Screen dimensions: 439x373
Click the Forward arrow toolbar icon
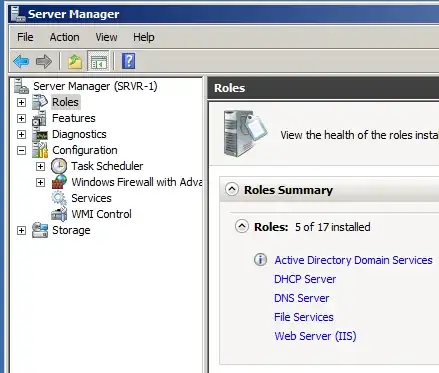pyautogui.click(x=44, y=61)
